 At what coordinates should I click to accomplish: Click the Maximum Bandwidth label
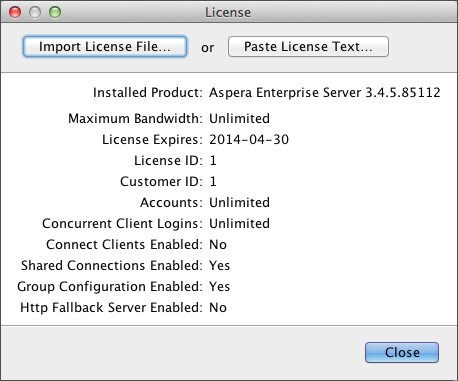coord(135,119)
